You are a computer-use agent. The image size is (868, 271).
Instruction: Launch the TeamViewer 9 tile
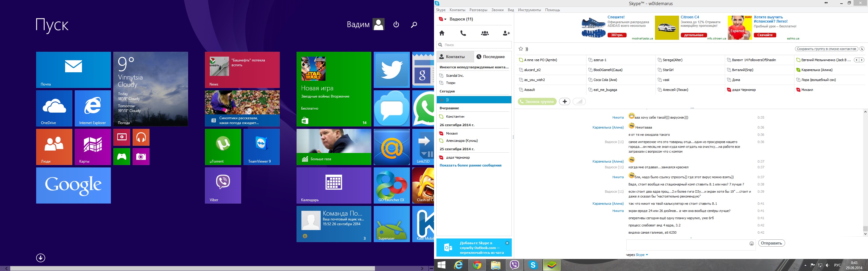pyautogui.click(x=262, y=147)
